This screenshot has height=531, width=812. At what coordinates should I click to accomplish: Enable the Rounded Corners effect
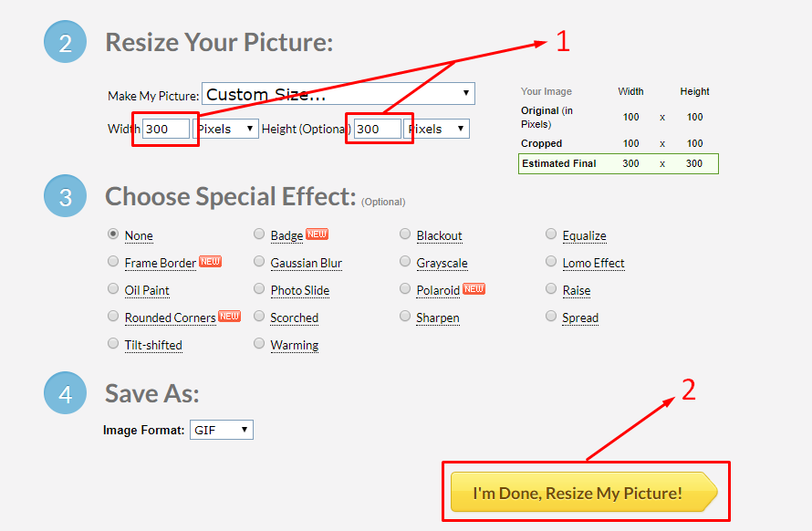pos(113,317)
